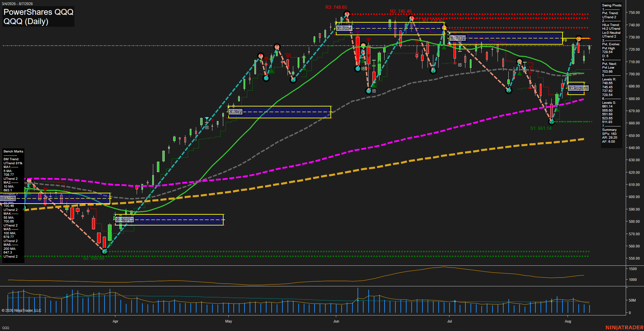The image size is (644, 331).
Task: Click the 10 MA: label
Action: click(9, 187)
